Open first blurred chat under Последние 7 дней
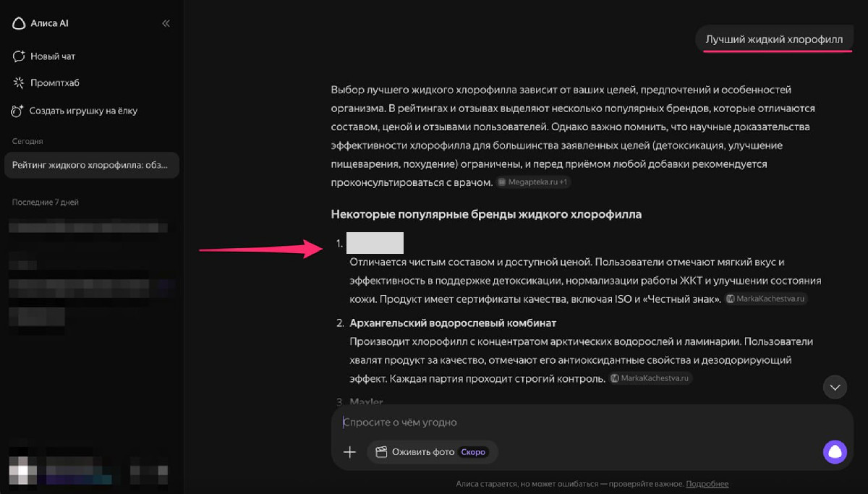 [87, 228]
